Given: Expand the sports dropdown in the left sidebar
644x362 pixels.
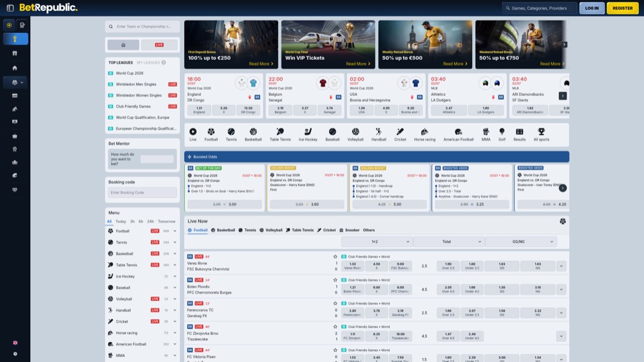Looking at the screenshot, I should point(15,82).
